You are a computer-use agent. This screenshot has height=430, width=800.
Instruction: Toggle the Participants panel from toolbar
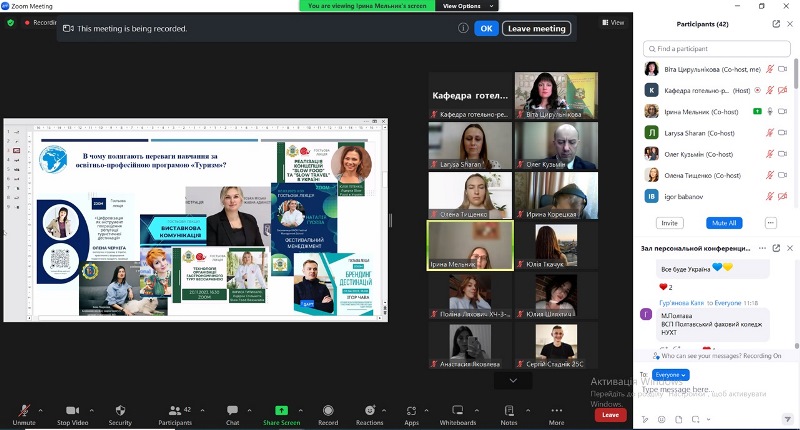coord(175,415)
